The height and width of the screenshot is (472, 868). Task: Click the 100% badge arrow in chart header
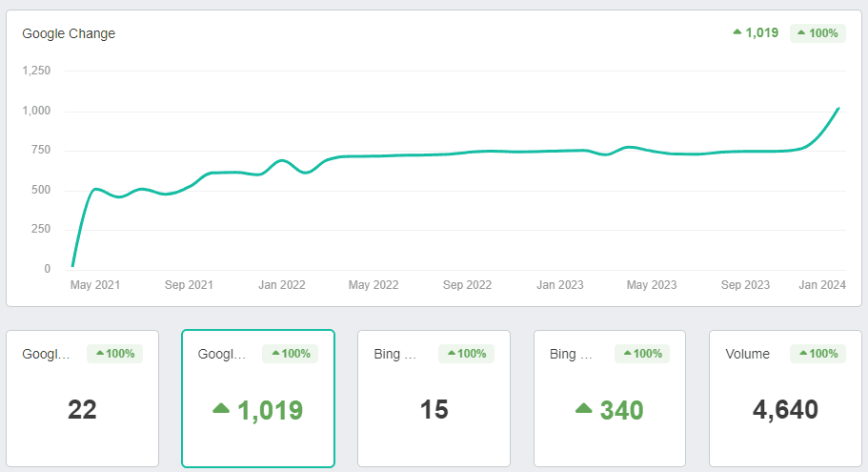click(x=802, y=33)
